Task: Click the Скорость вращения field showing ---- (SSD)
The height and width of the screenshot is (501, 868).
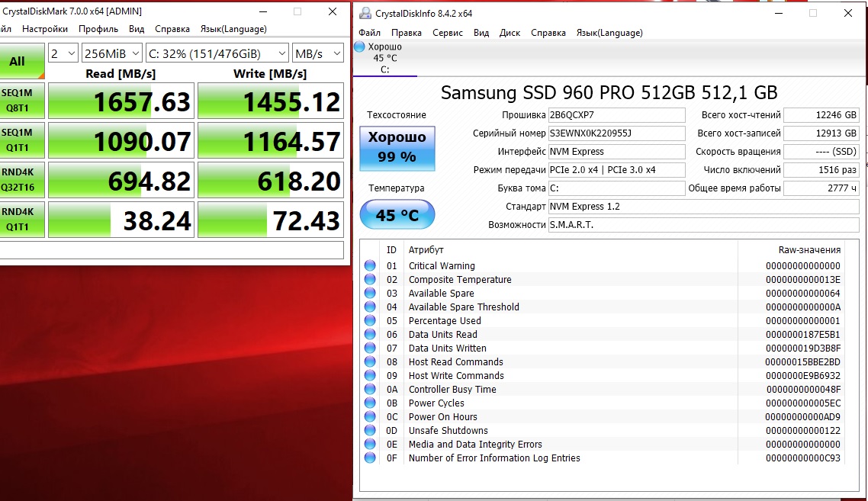Action: (x=821, y=152)
